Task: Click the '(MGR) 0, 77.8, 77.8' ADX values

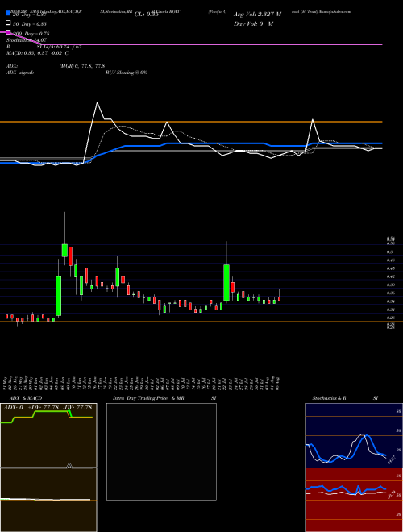Action: 82,66
